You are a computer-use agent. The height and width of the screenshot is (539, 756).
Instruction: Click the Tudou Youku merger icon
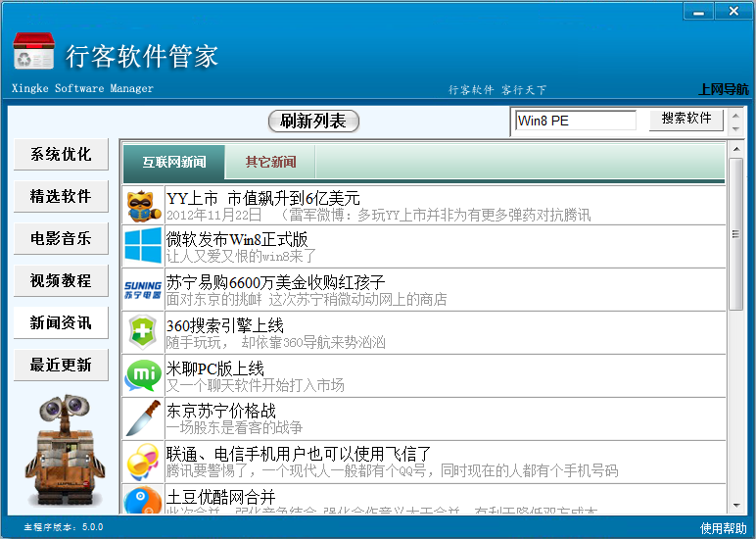(x=143, y=500)
